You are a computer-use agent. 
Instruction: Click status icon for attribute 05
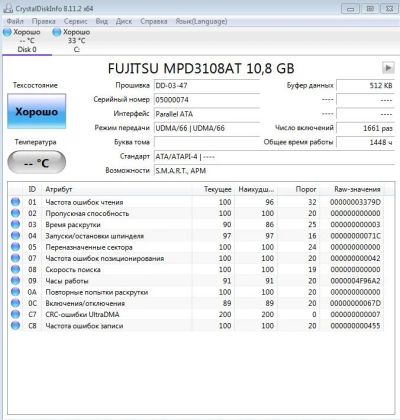(x=15, y=247)
